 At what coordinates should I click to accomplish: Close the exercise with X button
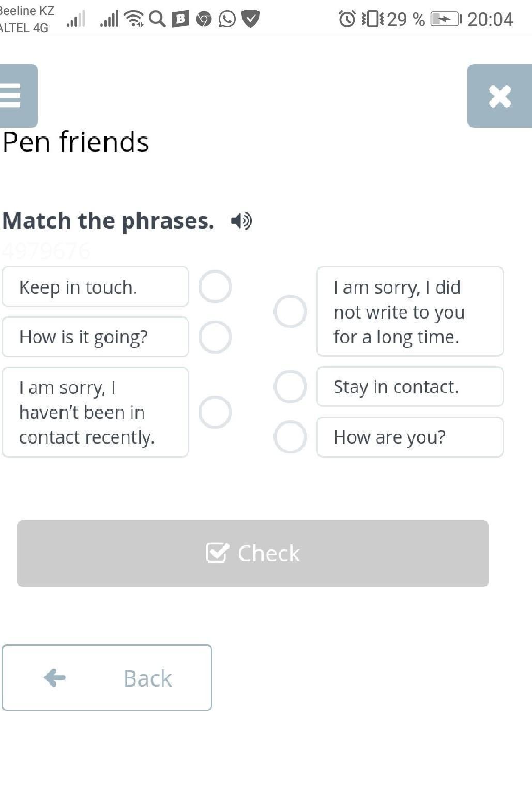pyautogui.click(x=499, y=96)
